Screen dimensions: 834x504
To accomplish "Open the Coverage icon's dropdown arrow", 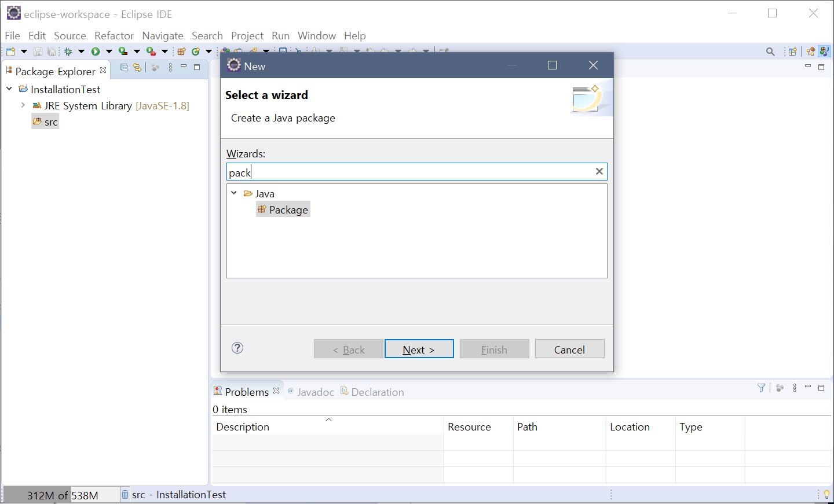I will tap(137, 51).
